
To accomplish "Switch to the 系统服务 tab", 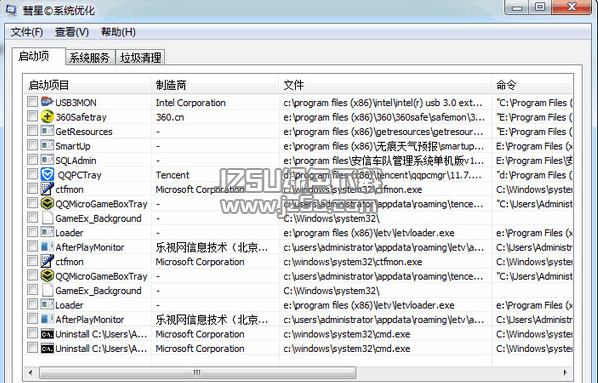I will (x=90, y=58).
